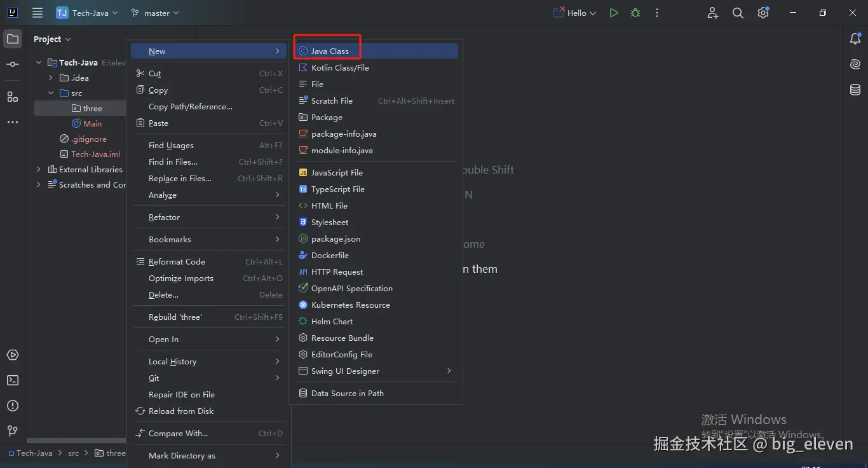Open the Problems tool window icon
Screen dimensions: 868x468
coord(13,406)
